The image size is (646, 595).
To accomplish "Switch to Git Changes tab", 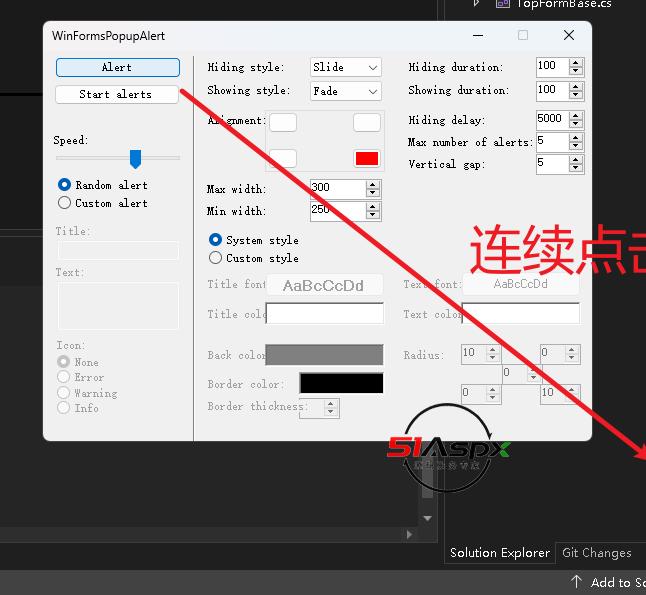I will click(597, 553).
